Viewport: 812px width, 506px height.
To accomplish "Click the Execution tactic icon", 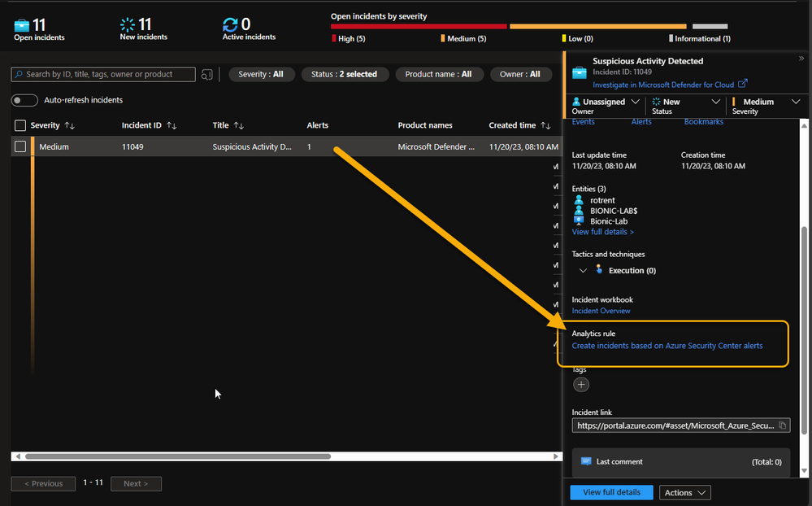I will pyautogui.click(x=599, y=269).
